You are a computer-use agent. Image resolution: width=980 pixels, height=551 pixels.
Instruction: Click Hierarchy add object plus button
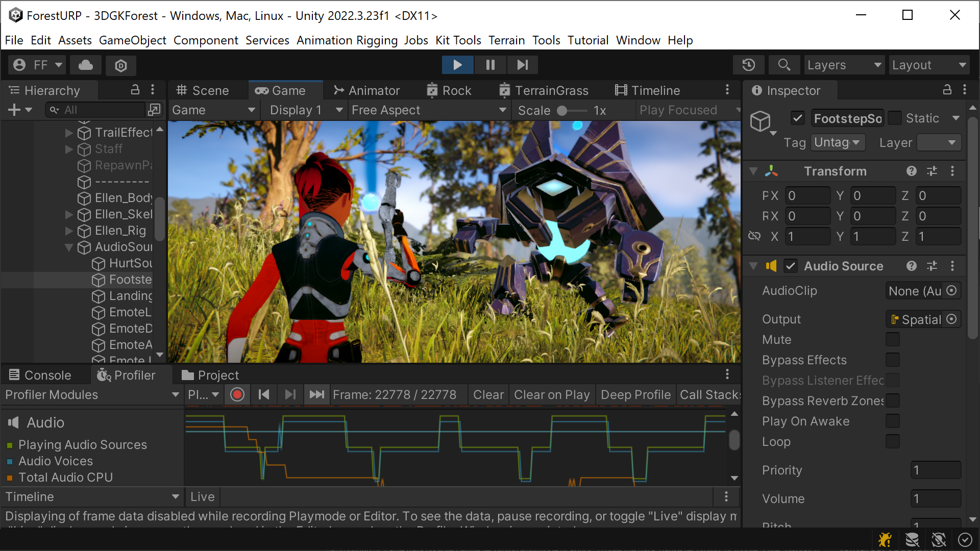14,110
